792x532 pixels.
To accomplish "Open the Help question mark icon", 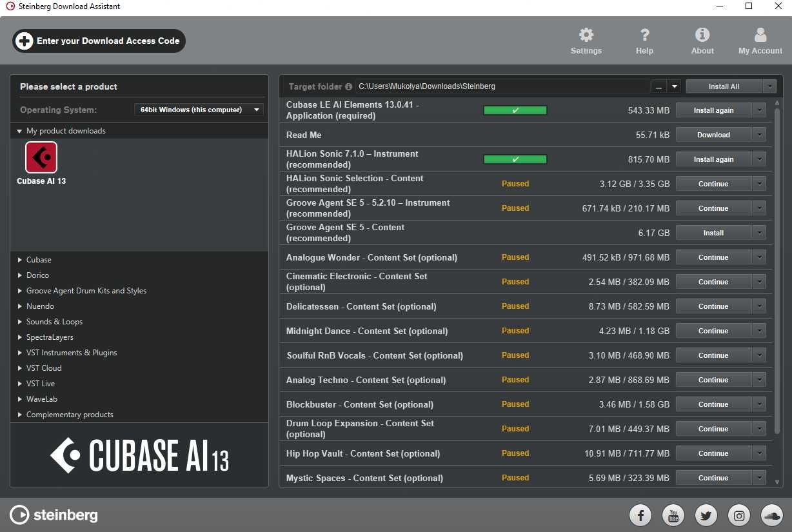I will 644,35.
